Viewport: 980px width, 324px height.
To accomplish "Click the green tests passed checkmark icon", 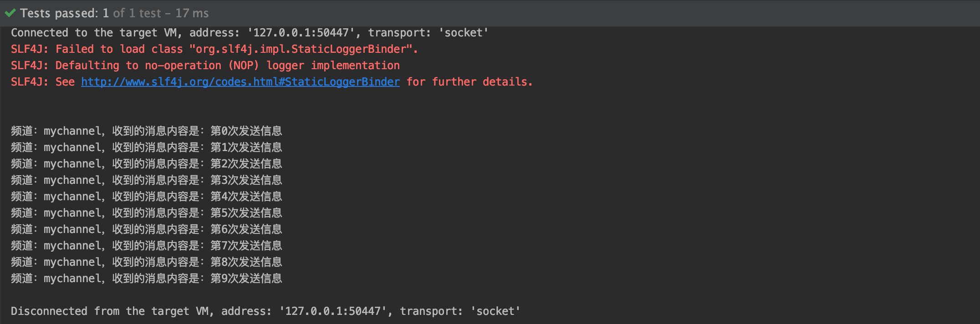I will pos(10,13).
